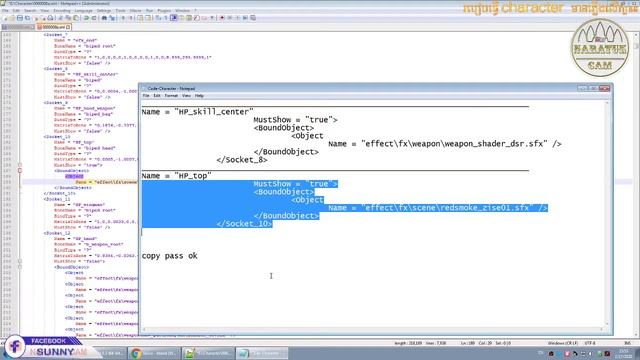Click Save All icon in Notepad++ toolbar
The width and height of the screenshot is (640, 360).
[x=27, y=18]
